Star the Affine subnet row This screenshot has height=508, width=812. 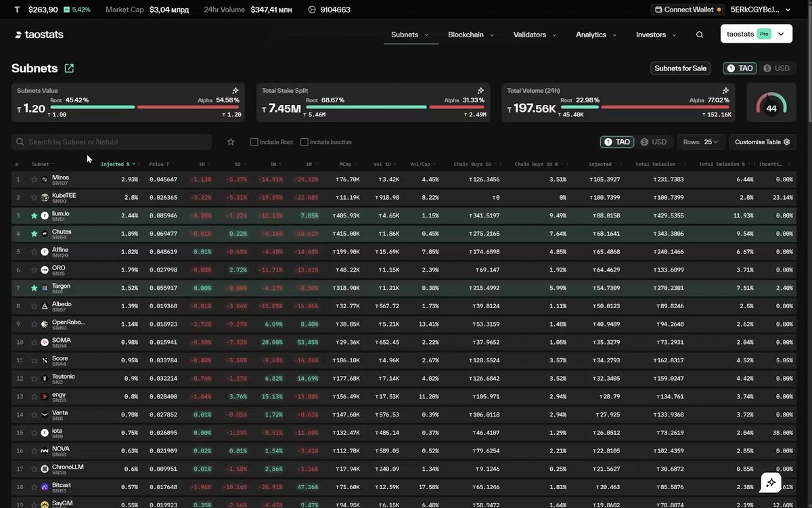tap(34, 252)
